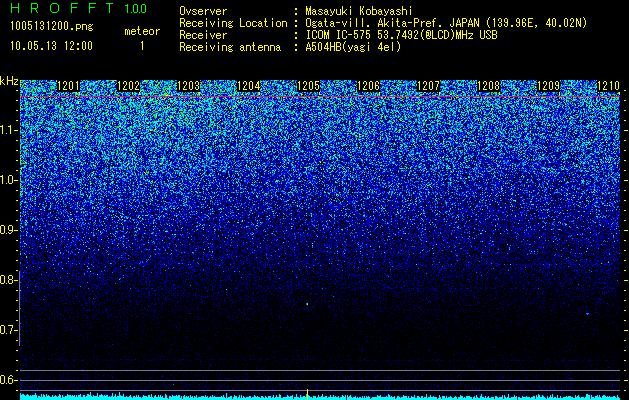The image size is (629, 400).
Task: Click the 1206 time marker
Action: [x=368, y=86]
